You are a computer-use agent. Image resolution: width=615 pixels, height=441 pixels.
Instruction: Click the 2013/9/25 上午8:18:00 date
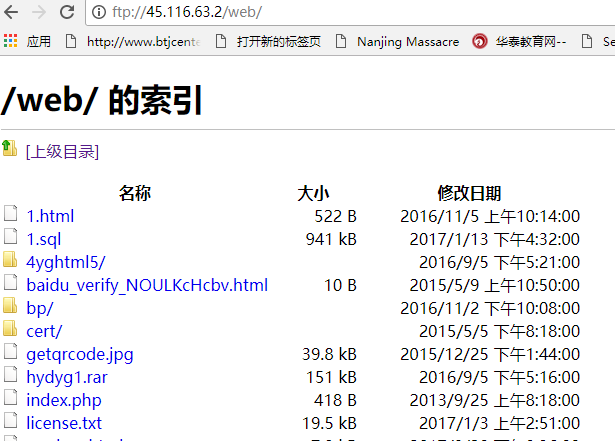click(x=495, y=400)
